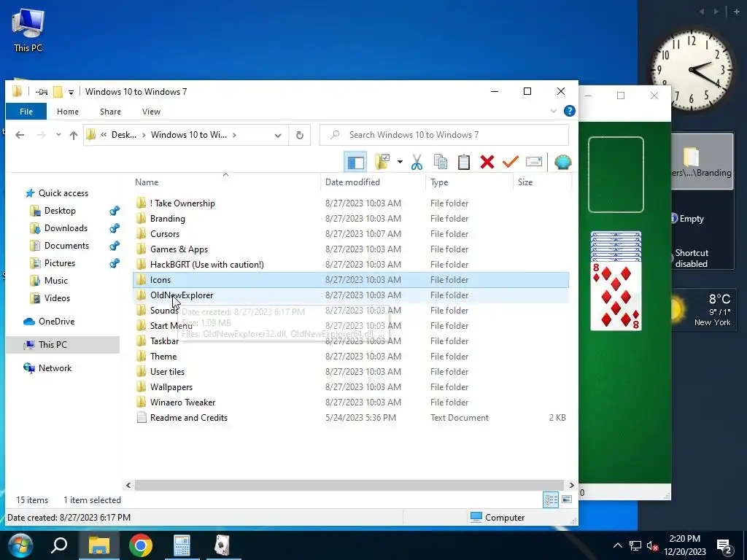Sort by Date modified column
This screenshot has height=560, width=747.
tap(352, 182)
